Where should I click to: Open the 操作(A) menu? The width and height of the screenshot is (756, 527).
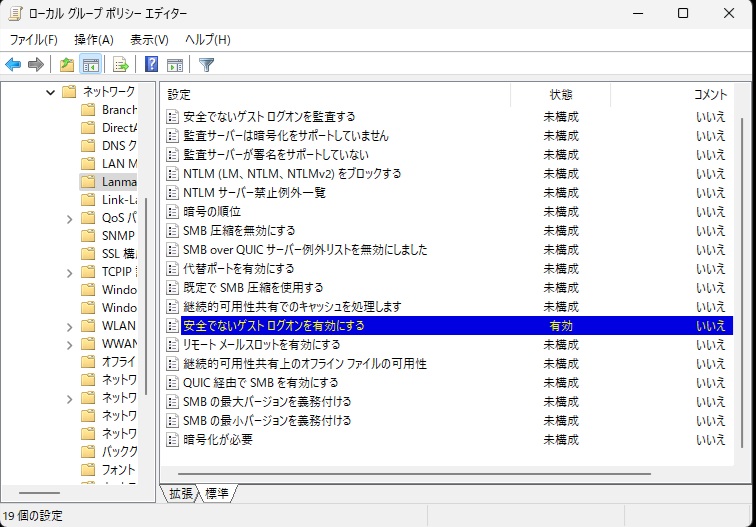(94, 39)
